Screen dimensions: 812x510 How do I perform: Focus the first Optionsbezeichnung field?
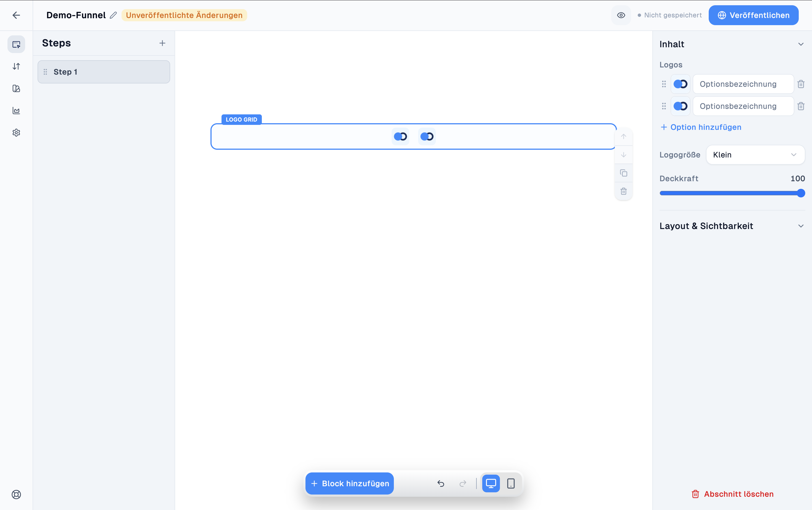coord(743,84)
